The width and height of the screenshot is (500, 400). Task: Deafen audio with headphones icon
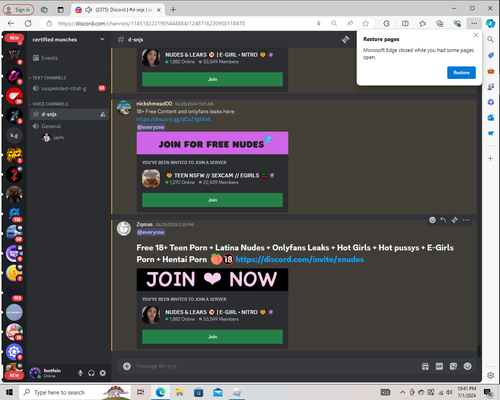91,373
